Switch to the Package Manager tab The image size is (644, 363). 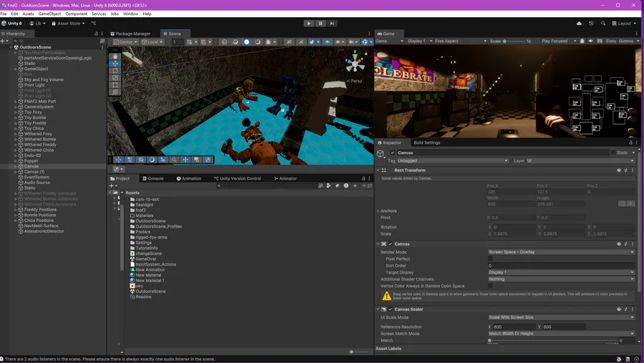[130, 34]
